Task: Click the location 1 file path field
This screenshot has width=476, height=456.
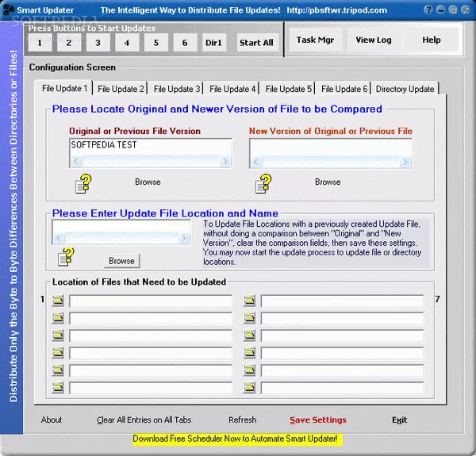Action: point(151,301)
